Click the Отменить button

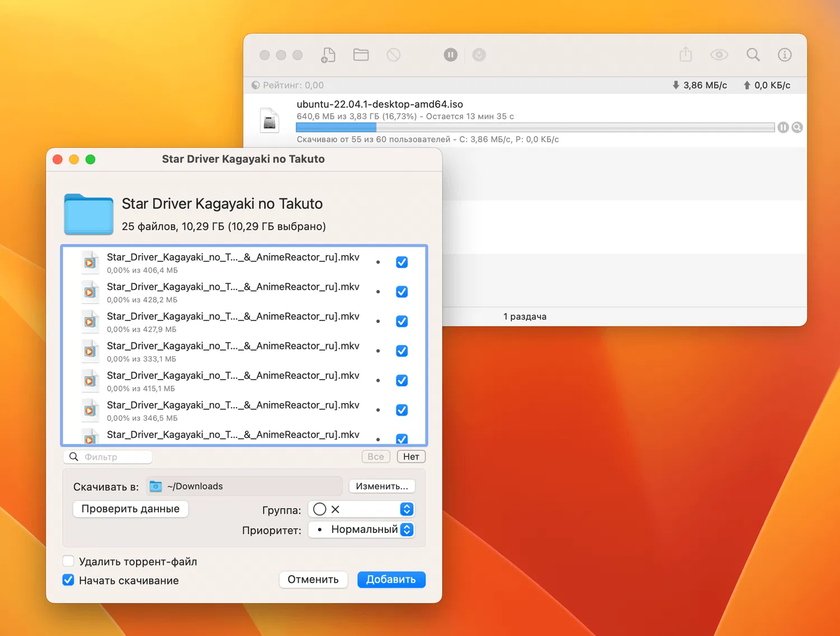313,579
